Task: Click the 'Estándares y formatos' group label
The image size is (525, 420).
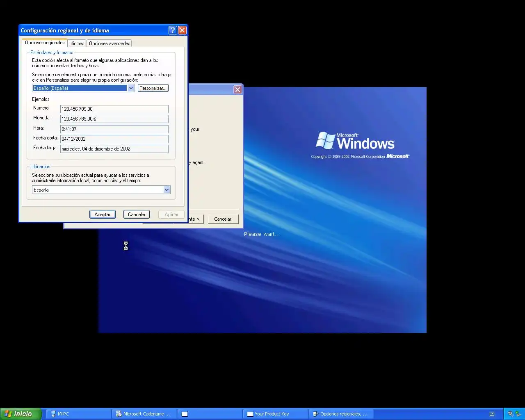Action: (x=52, y=52)
